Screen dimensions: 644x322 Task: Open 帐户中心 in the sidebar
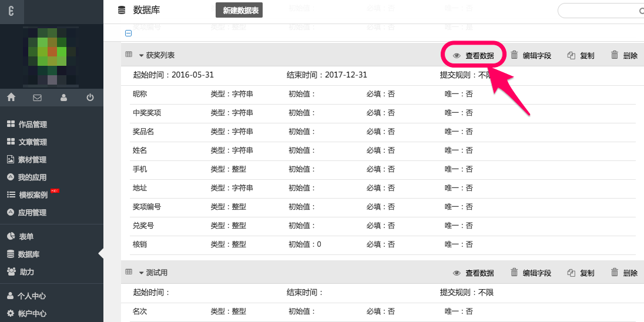click(32, 314)
